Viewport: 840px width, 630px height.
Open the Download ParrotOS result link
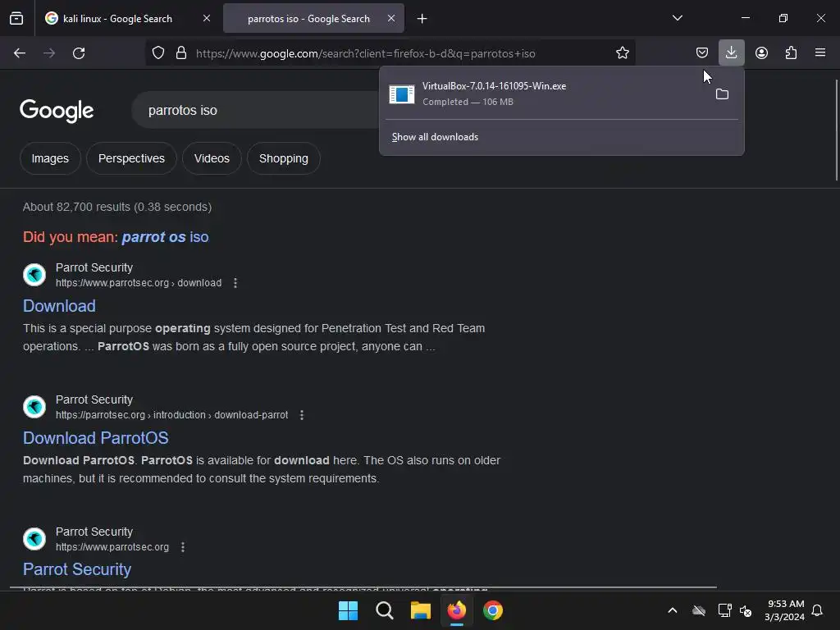tap(96, 438)
